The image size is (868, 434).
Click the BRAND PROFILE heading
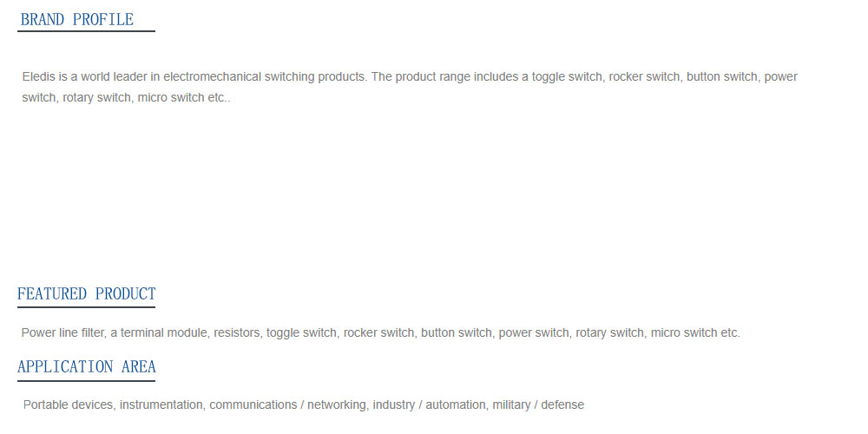click(77, 19)
